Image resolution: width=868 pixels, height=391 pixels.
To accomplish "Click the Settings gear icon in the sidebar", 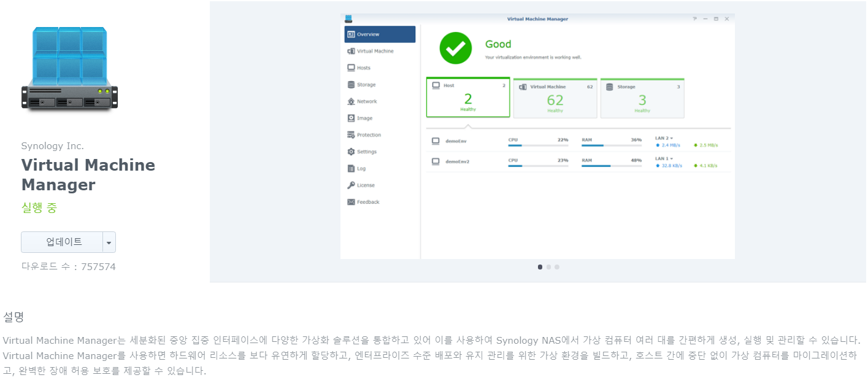I will click(x=351, y=152).
